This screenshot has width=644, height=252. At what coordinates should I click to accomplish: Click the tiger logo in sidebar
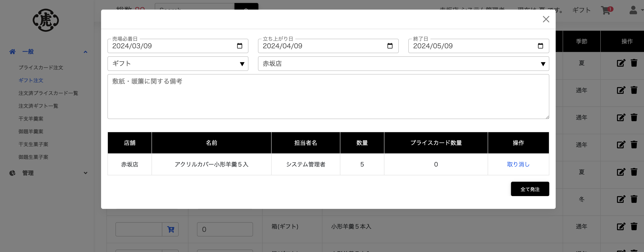(46, 20)
